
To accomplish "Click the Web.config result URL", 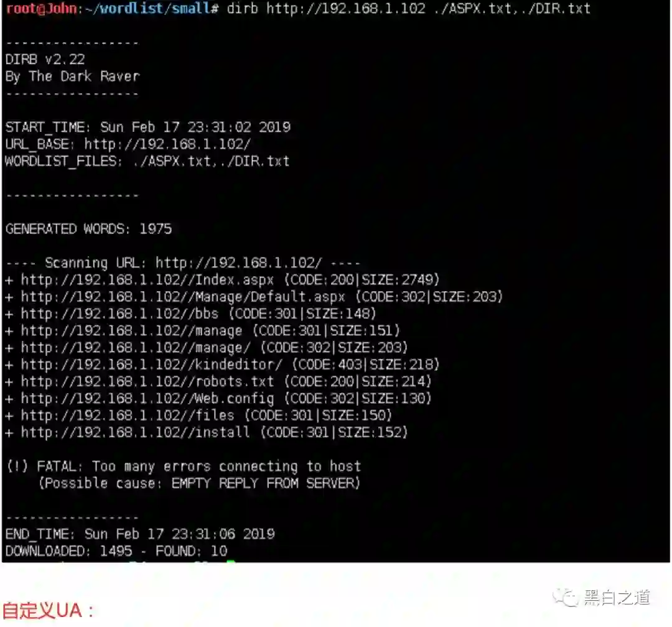I will point(147,399).
